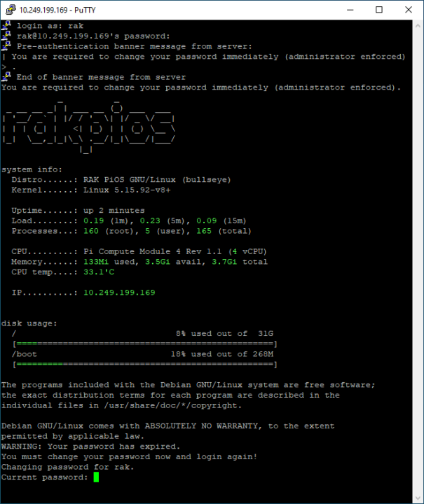The image size is (424, 504).
Task: Click the 3.7Gi total memory value
Action: point(224,262)
